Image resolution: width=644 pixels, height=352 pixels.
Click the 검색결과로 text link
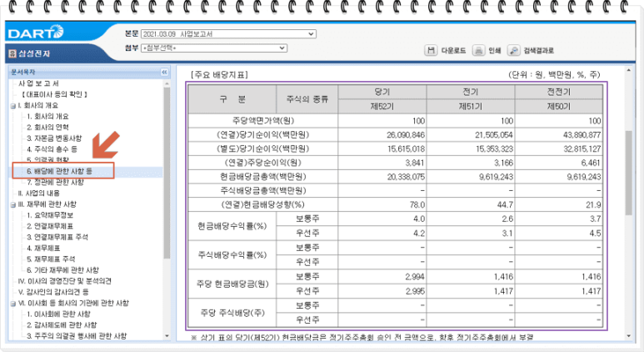539,51
